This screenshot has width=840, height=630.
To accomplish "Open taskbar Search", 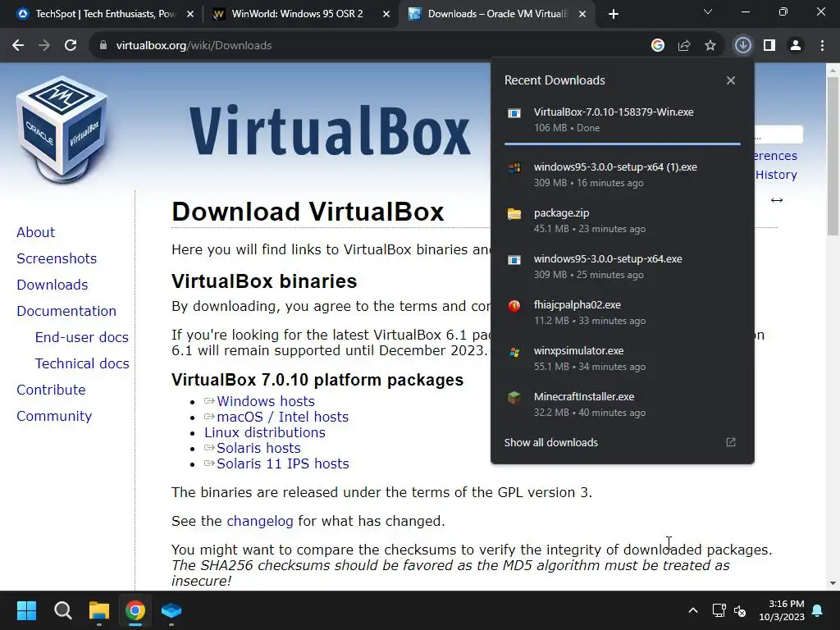I will coord(62,610).
